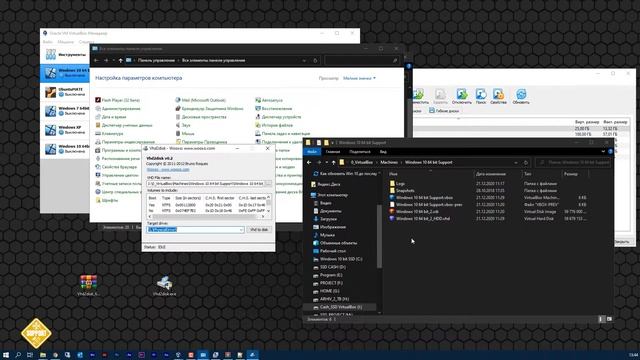Open Дисковые пространства item

201,117
